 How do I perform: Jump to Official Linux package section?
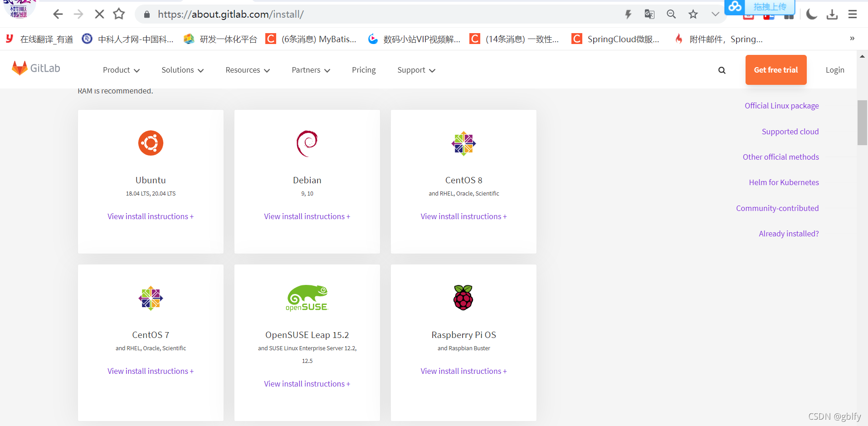tap(782, 106)
